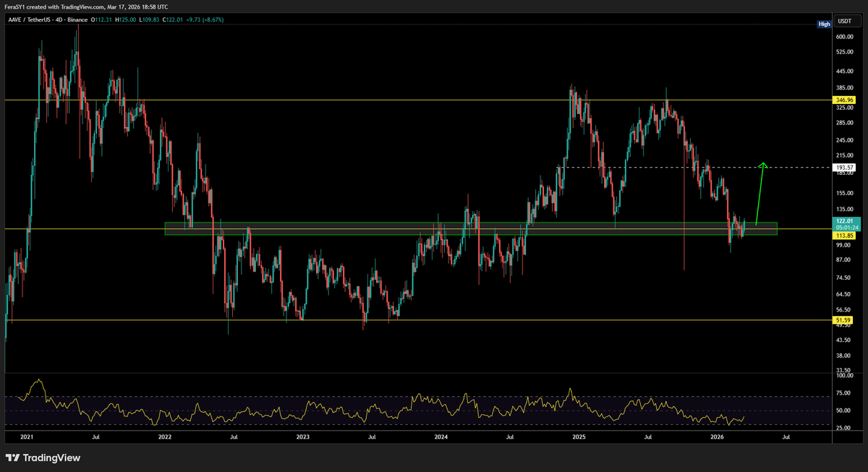Click the RSI 25.00 scale label

[843, 428]
